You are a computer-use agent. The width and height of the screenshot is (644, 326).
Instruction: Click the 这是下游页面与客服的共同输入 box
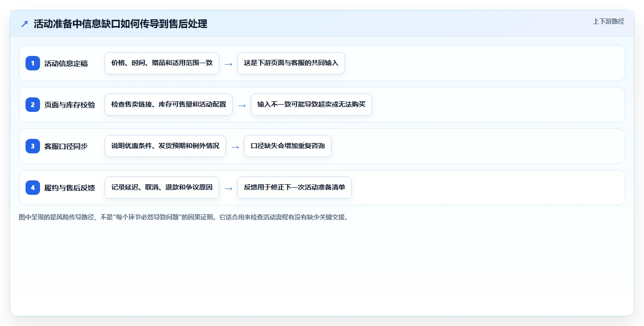pos(291,63)
